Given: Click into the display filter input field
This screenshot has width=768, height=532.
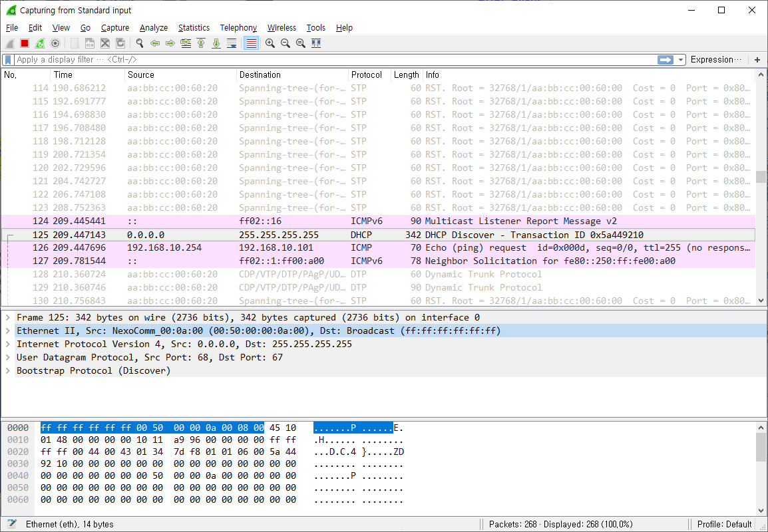Looking at the screenshot, I should 335,60.
